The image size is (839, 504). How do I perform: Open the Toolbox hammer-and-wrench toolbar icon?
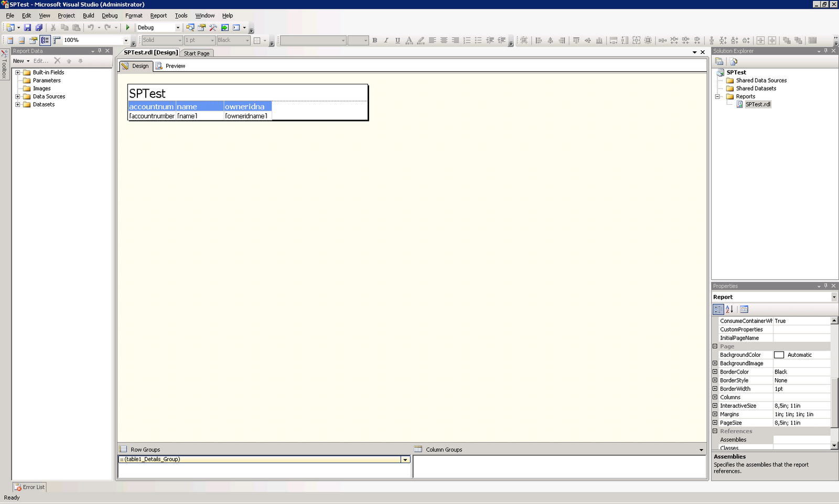pyautogui.click(x=213, y=27)
